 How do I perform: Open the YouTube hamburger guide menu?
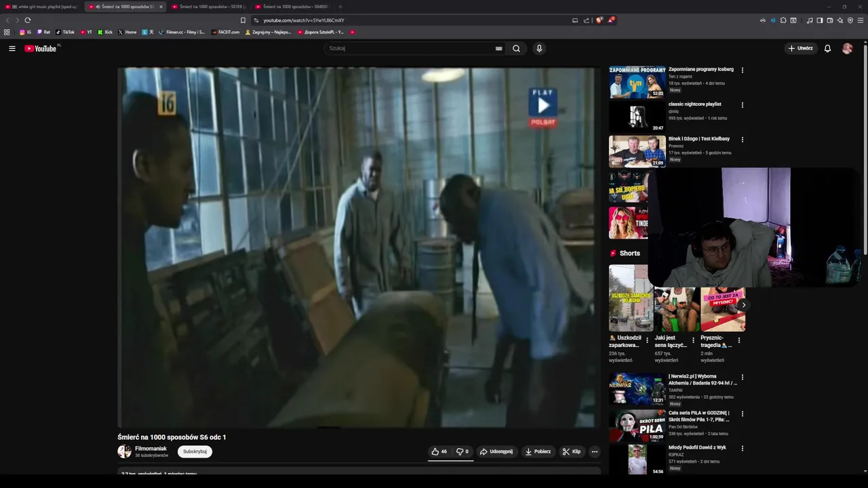click(x=12, y=49)
